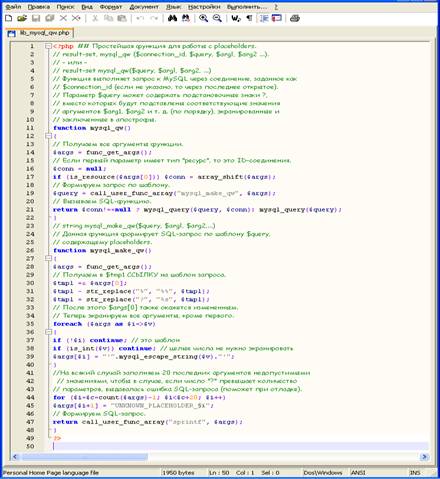This screenshot has width=440, height=479.
Task: Click the close document X icon
Action: 63,18
